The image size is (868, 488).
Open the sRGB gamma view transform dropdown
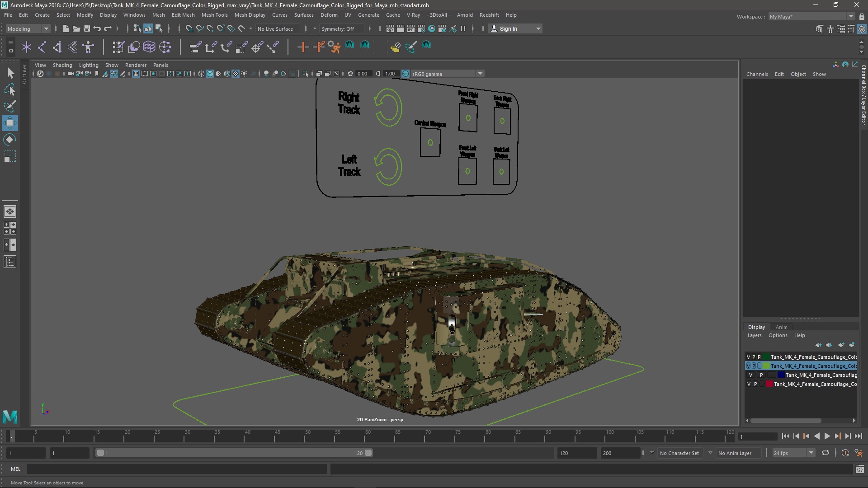coord(447,74)
